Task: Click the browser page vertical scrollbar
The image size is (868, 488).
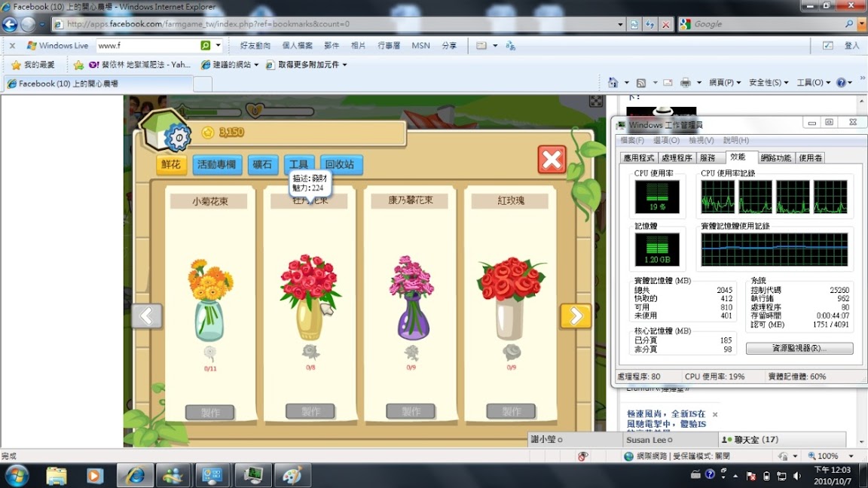Action: (862, 271)
